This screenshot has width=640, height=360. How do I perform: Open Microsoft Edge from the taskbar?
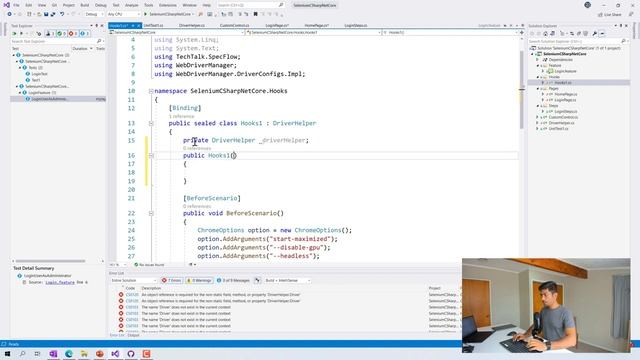click(69, 354)
